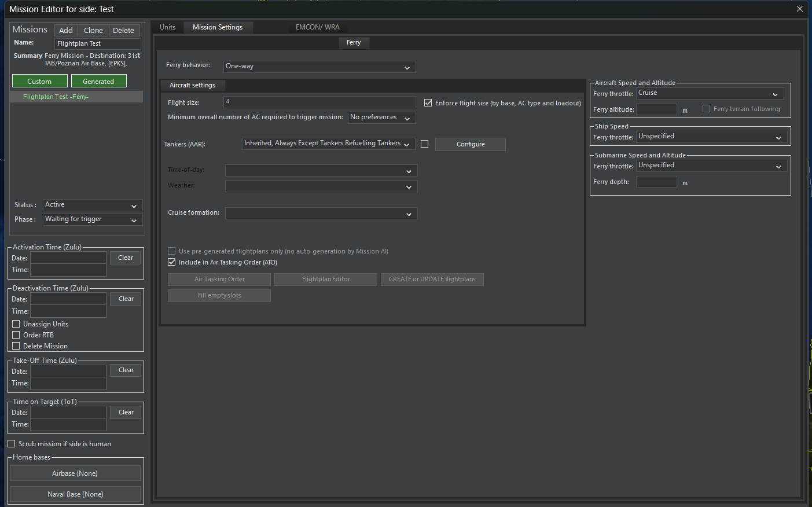This screenshot has width=812, height=507.
Task: Show Generated missions
Action: tap(98, 81)
